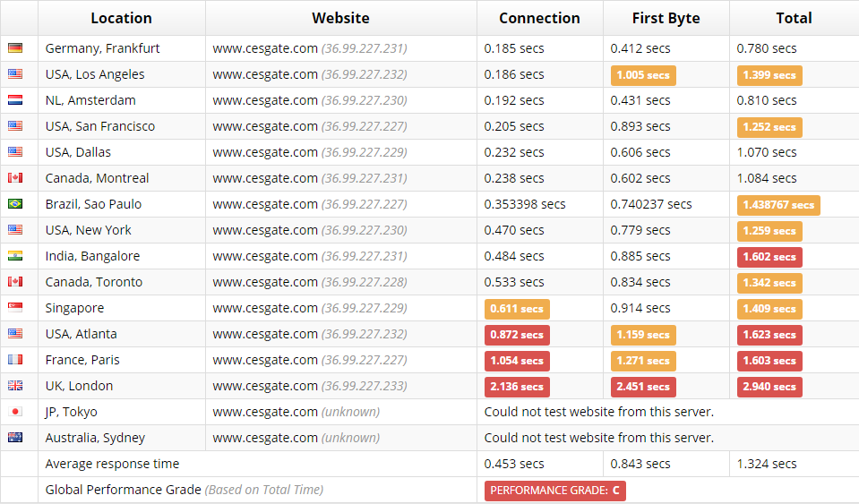859x504 pixels.
Task: Click the average Total value 1.324 secs
Action: tap(767, 464)
